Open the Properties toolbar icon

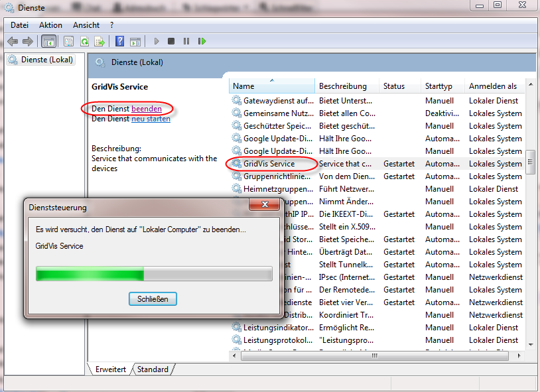coord(68,41)
